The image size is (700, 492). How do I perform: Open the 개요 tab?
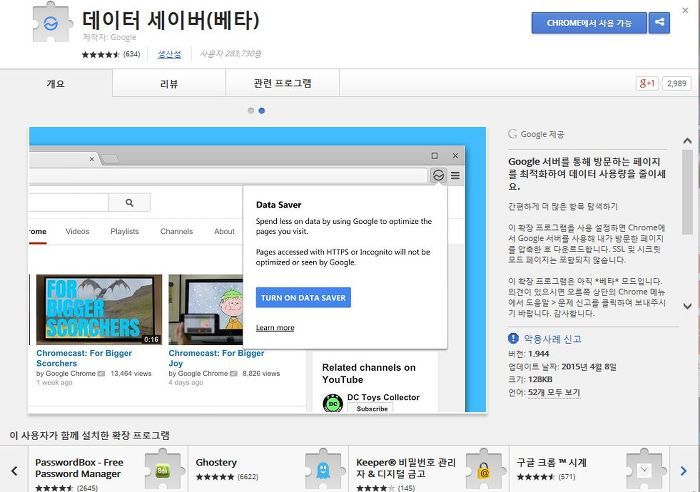(56, 83)
